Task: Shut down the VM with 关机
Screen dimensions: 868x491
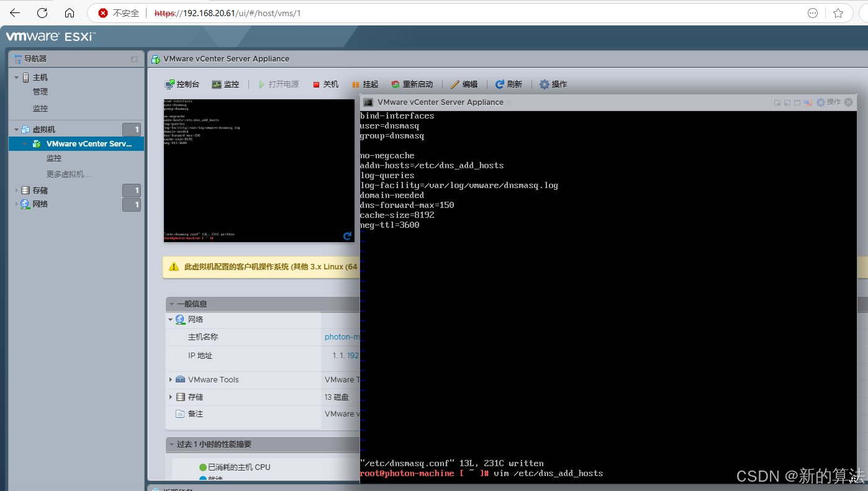Action: coord(326,84)
